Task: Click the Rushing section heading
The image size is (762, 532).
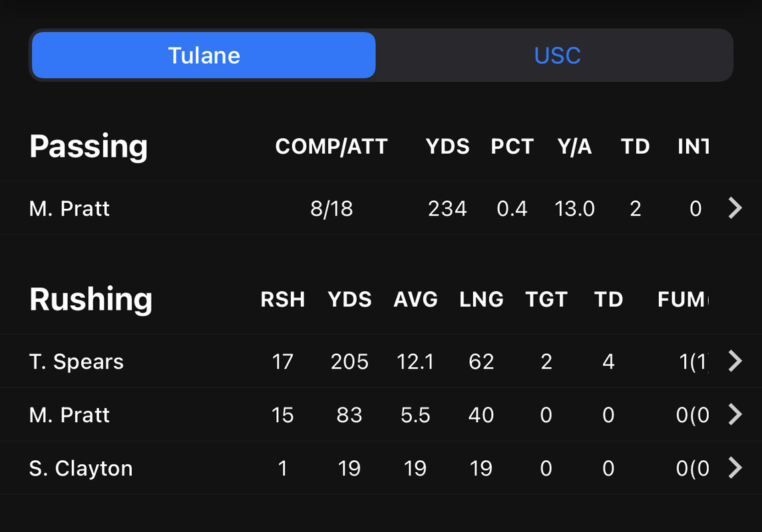Action: (91, 299)
